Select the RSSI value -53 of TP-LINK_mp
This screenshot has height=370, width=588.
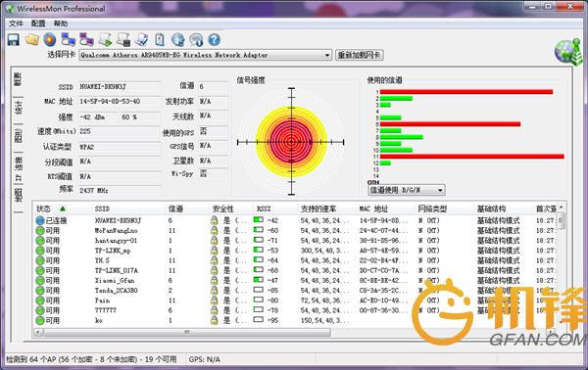272,251
